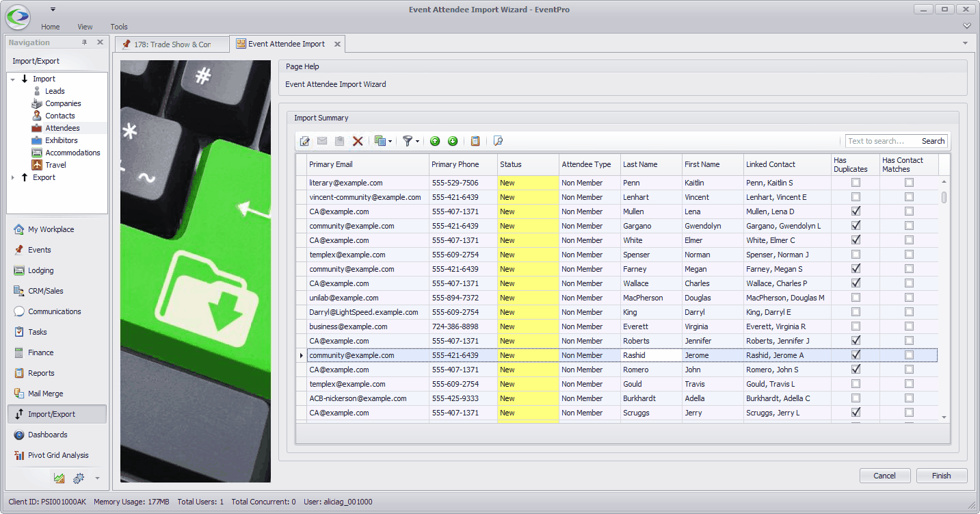Click the Search button
This screenshot has height=514, width=980.
[x=933, y=141]
